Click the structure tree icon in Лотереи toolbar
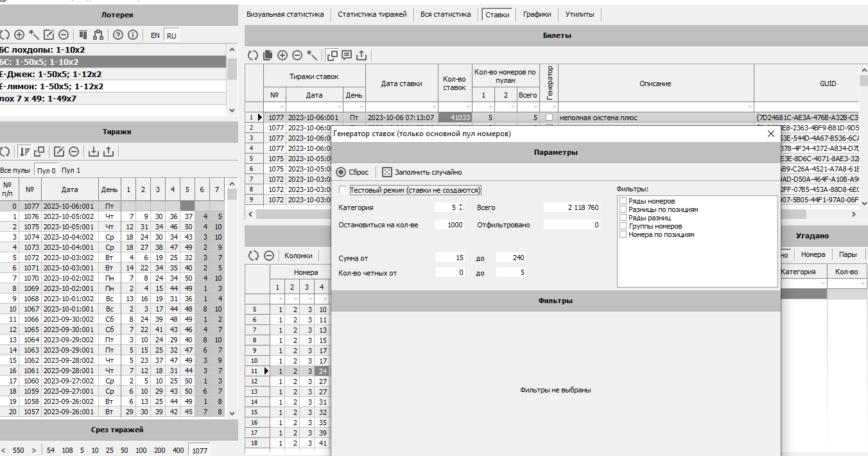This screenshot has height=456, width=868. 98,35
